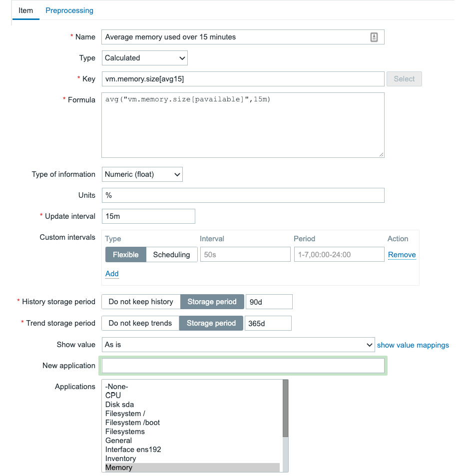The height and width of the screenshot is (476, 465).
Task: Click the Update interval field
Action: coord(148,216)
